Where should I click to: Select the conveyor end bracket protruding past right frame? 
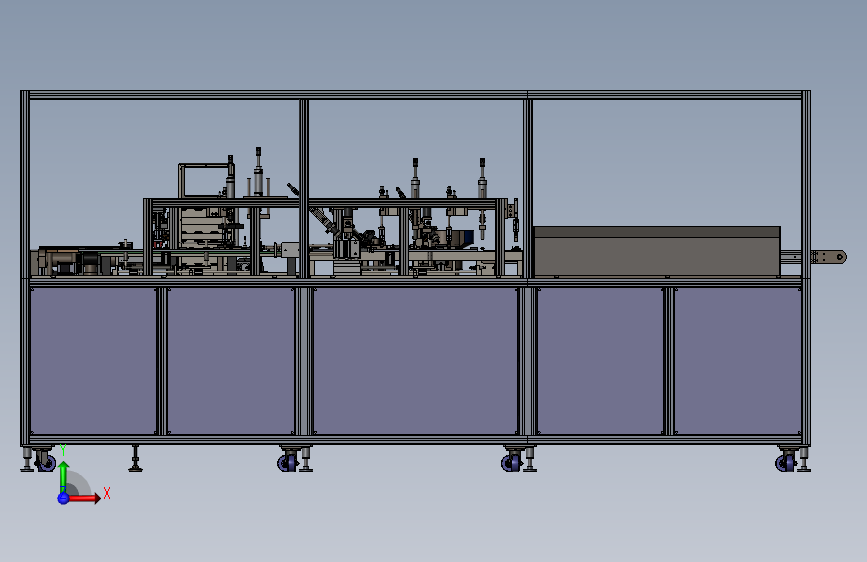pos(828,257)
